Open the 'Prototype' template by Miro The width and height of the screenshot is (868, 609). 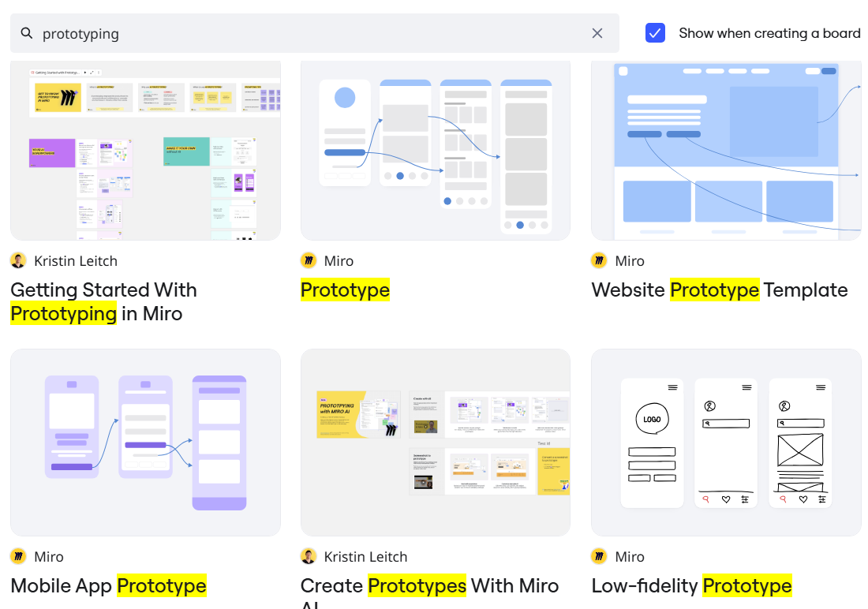pos(345,290)
